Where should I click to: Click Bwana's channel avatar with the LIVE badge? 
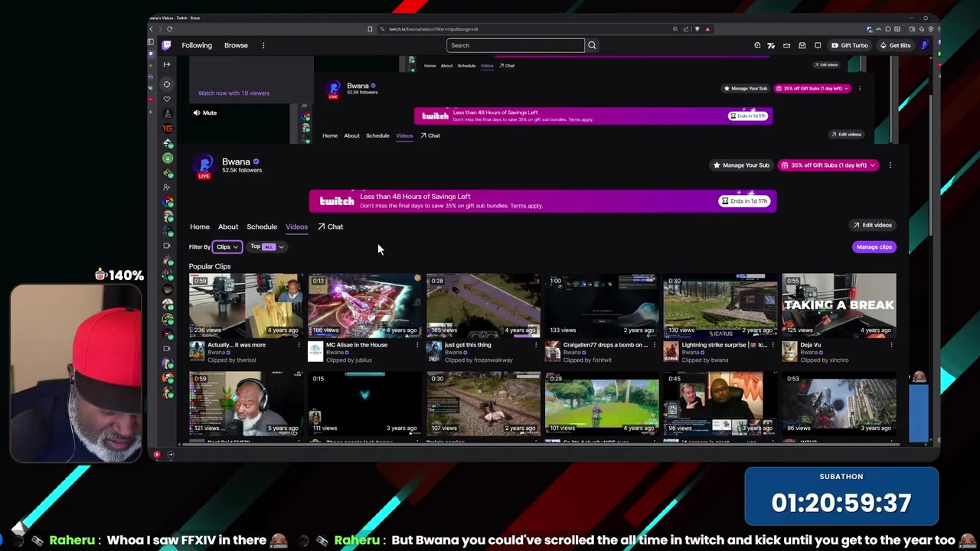click(204, 165)
